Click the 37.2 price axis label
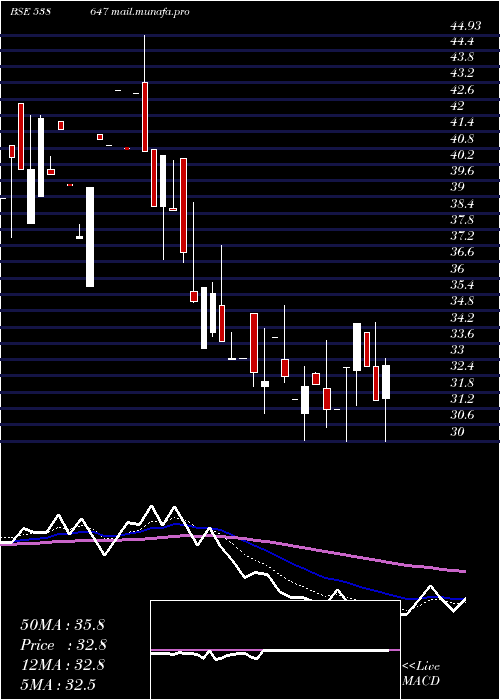 462,236
